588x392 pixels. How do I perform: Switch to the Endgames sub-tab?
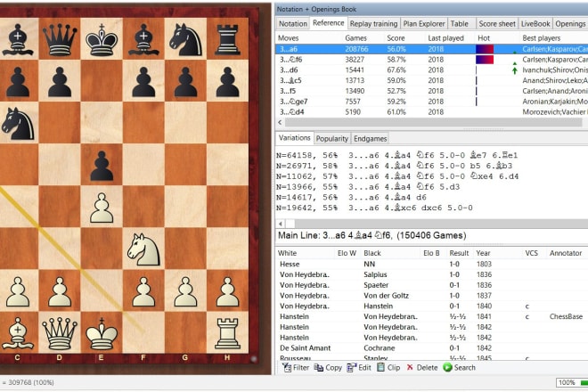tap(370, 138)
